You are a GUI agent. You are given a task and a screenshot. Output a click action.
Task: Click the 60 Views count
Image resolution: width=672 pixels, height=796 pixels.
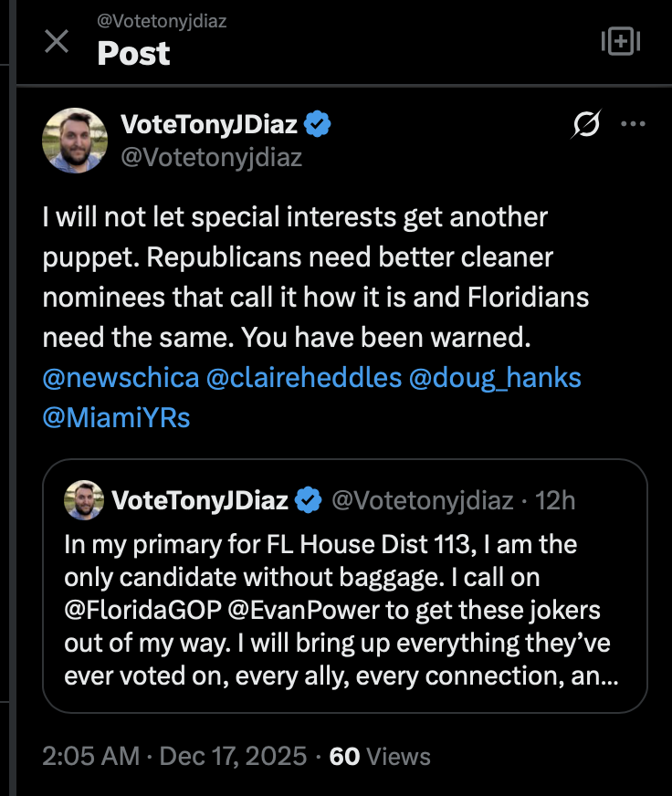click(379, 756)
